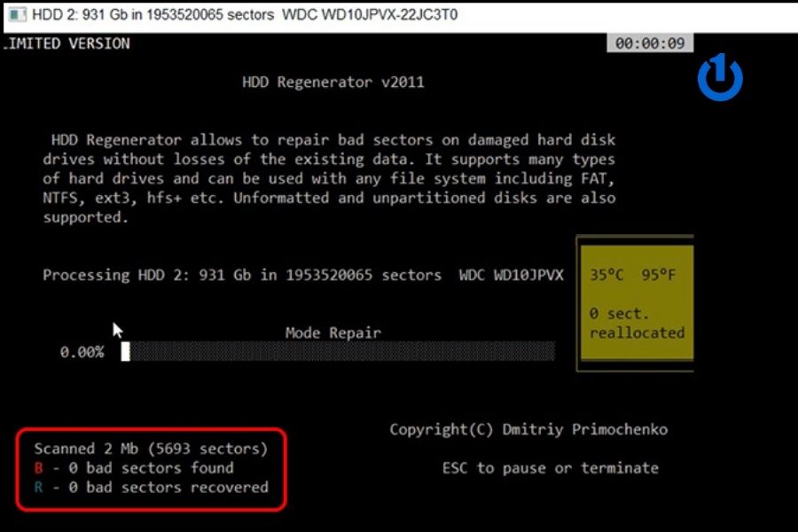Click the 0.00% progress percentage

coord(82,352)
